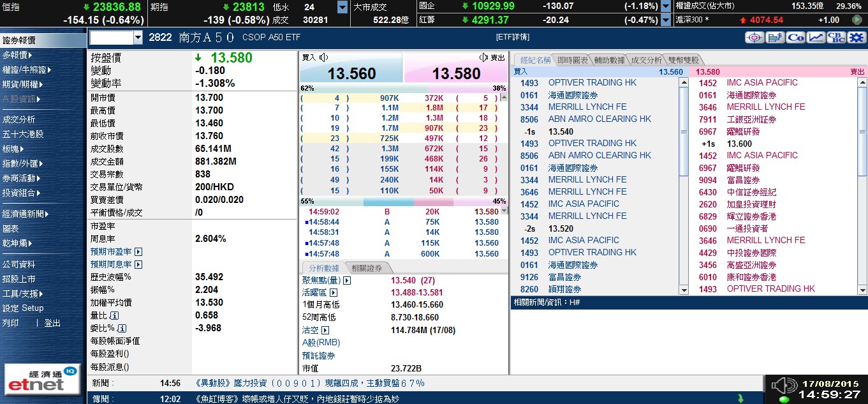Viewport: 868px width, 404px height.
Task: Expand the 投資組合 sidebar menu
Action: [x=22, y=193]
